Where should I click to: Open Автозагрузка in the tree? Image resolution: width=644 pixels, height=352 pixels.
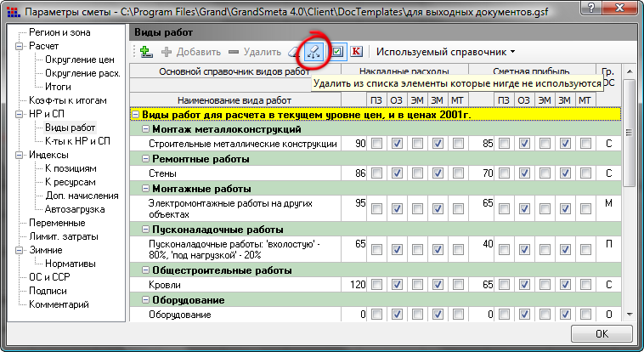click(x=75, y=209)
